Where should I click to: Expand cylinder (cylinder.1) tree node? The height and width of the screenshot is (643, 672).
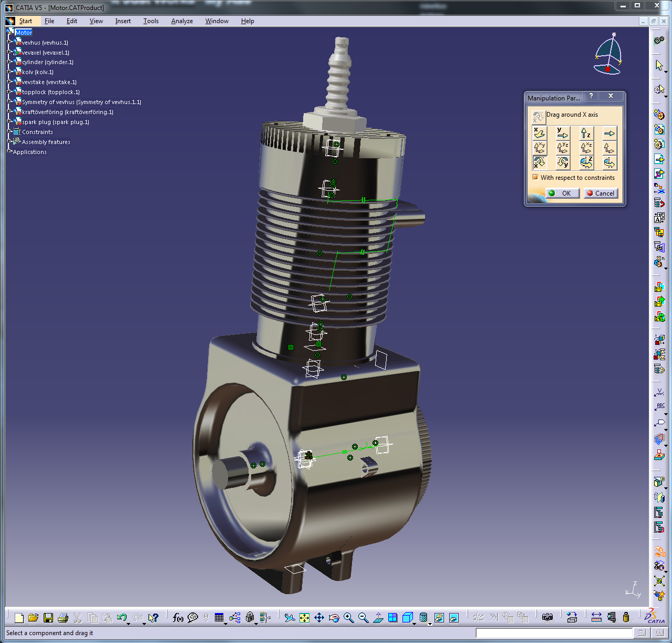coord(9,62)
